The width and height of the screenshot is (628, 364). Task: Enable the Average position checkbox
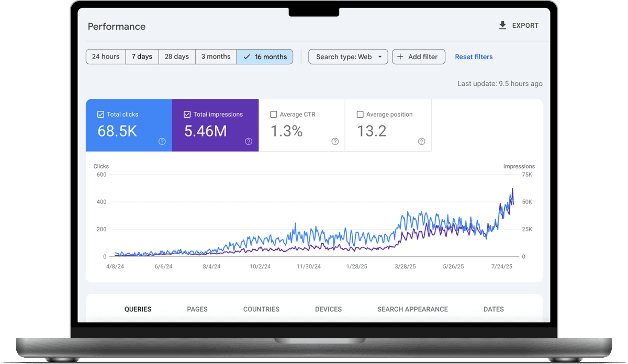click(x=360, y=115)
